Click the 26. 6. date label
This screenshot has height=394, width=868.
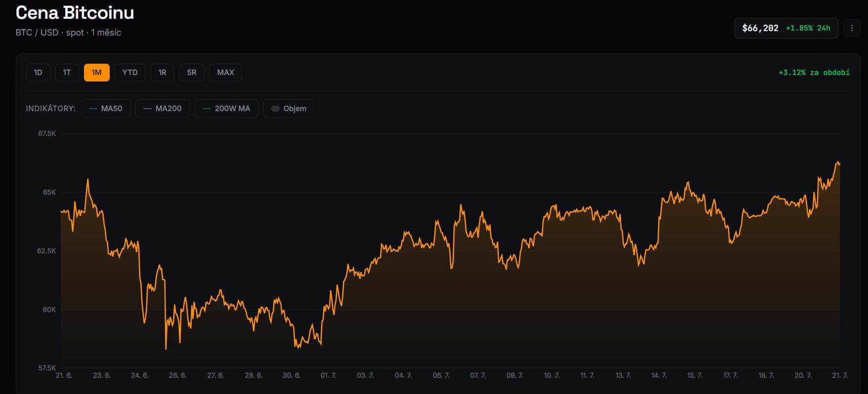coord(178,375)
